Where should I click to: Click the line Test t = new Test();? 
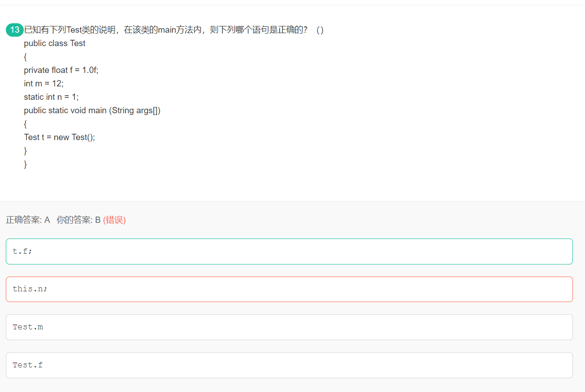tap(60, 137)
